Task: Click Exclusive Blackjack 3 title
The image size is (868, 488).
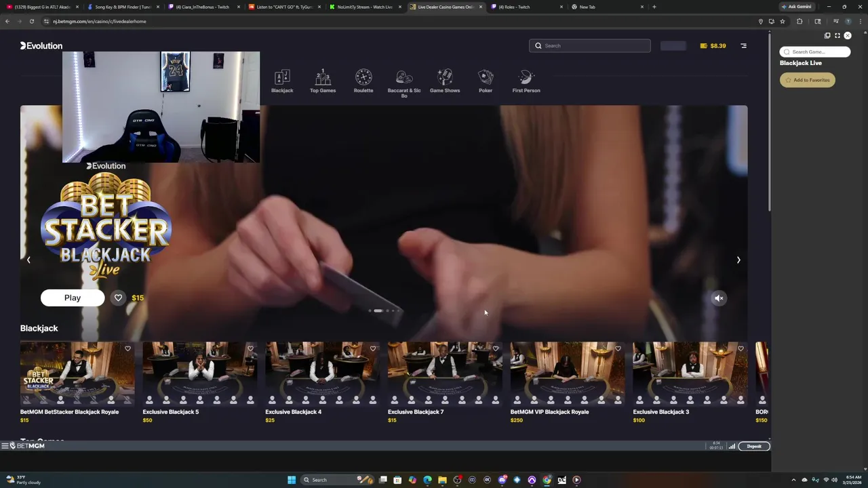Action: (660, 411)
